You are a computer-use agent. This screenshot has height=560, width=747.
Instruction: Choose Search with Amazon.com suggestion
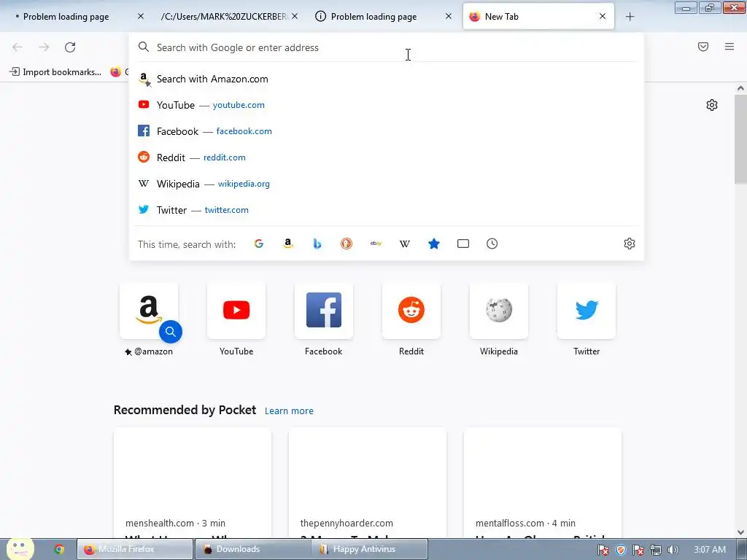click(x=387, y=79)
